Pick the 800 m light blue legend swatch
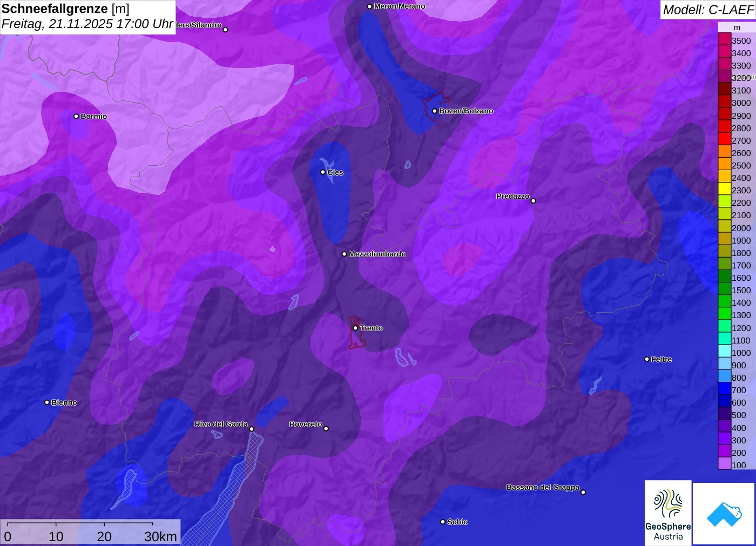This screenshot has height=546, width=756. click(725, 377)
